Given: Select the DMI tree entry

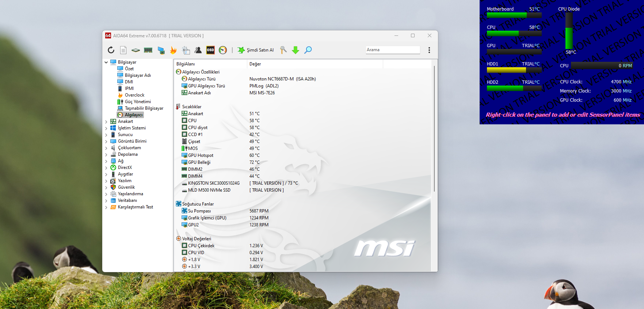Looking at the screenshot, I should click(x=129, y=82).
